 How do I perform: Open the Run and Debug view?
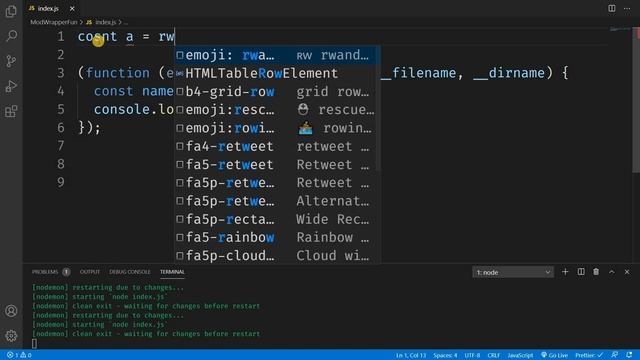click(11, 86)
